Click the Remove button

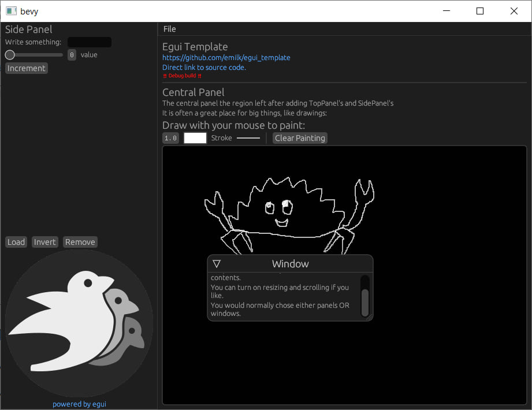coord(80,242)
